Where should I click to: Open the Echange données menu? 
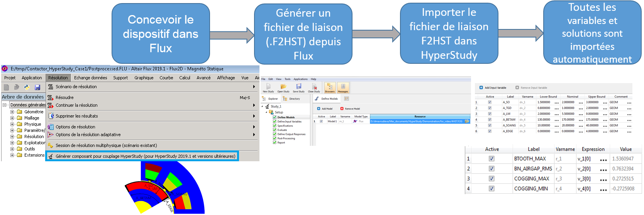click(x=90, y=78)
